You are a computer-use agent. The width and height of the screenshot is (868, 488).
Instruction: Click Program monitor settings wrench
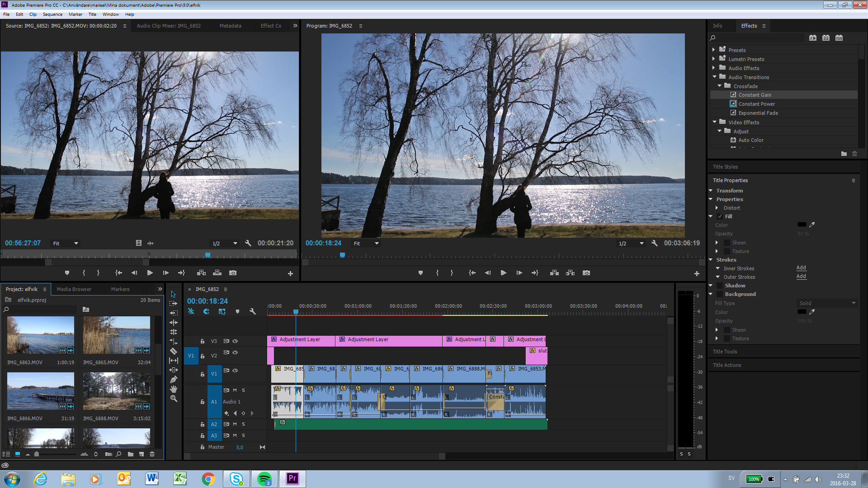pos(654,243)
